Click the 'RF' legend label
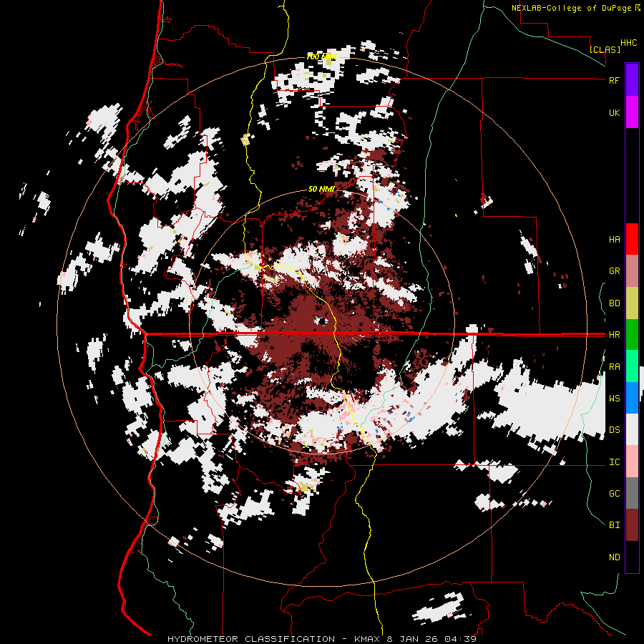Image resolution: width=644 pixels, height=644 pixels. 614,80
